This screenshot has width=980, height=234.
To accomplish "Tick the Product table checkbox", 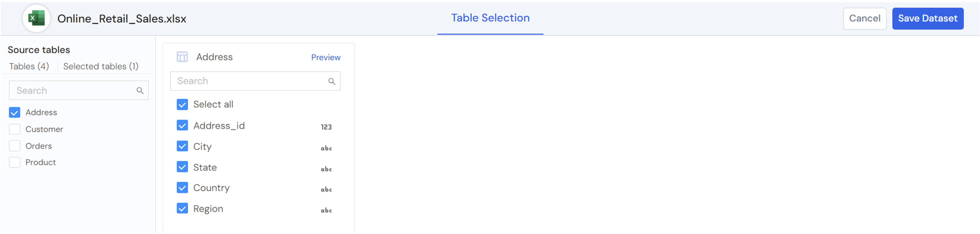I will (15, 162).
